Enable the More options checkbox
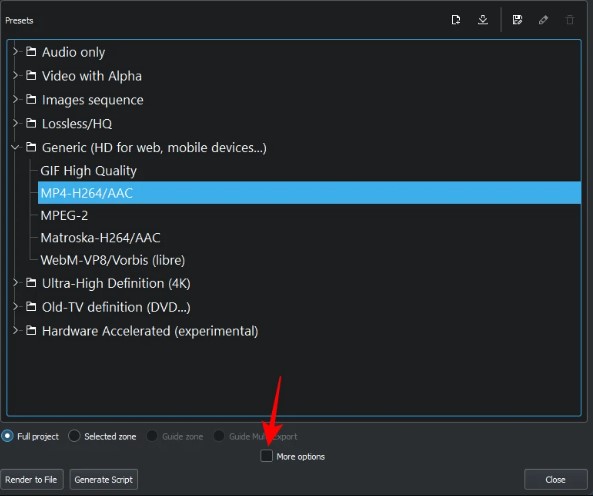593x496 pixels. (x=266, y=456)
